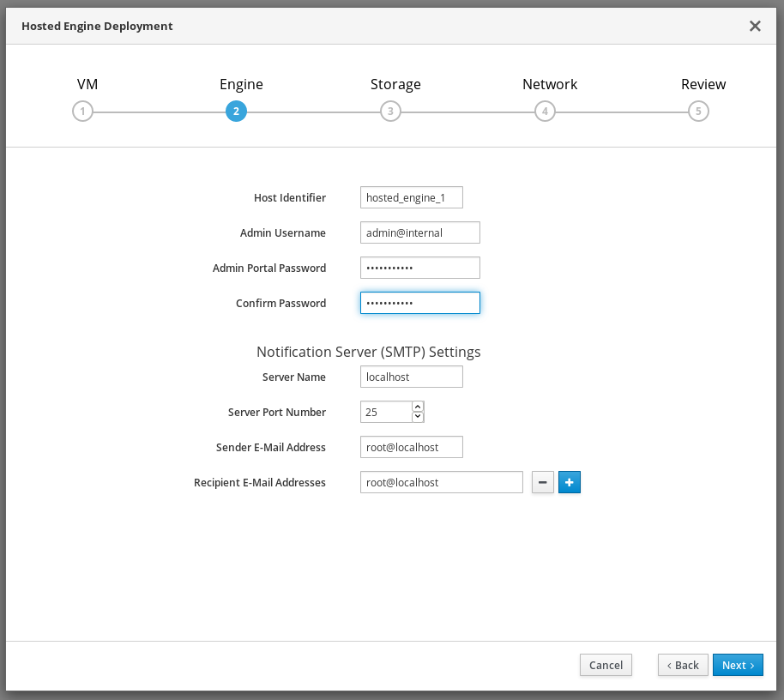Click the plus icon to add recipient
This screenshot has width=784, height=700.
click(x=570, y=483)
